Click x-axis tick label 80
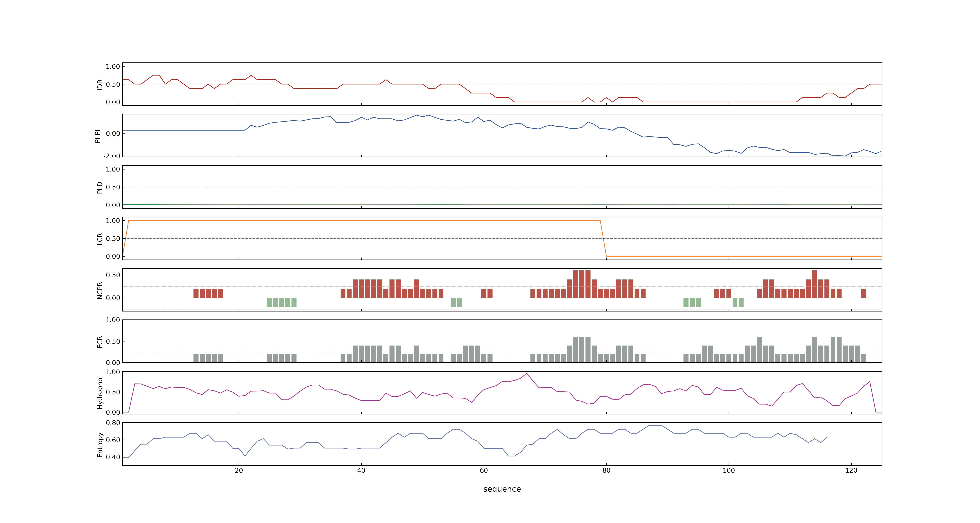The image size is (980, 523). tap(606, 470)
